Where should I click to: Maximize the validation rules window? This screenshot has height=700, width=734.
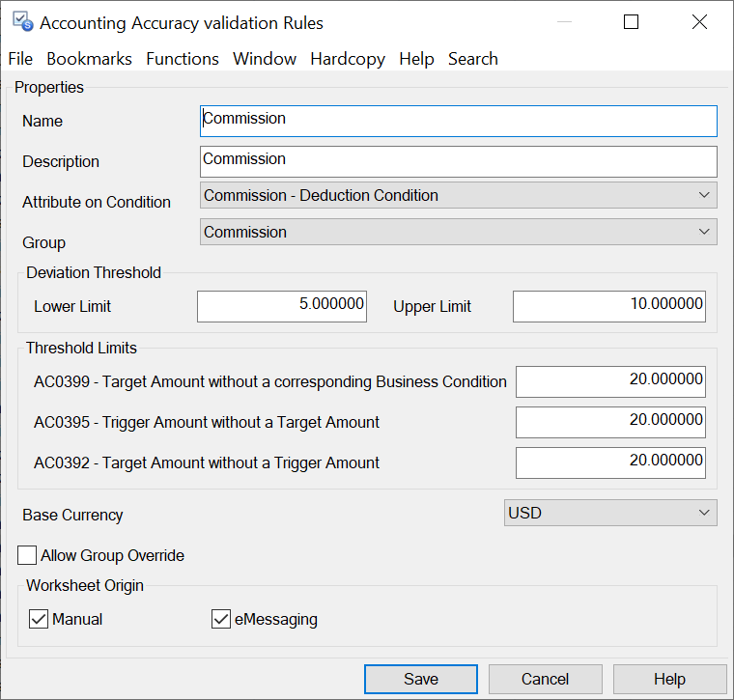[631, 22]
